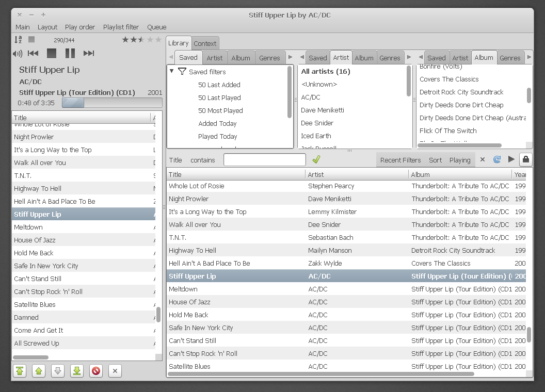545x392 pixels.
Task: Skip to the previous track
Action: coord(33,53)
